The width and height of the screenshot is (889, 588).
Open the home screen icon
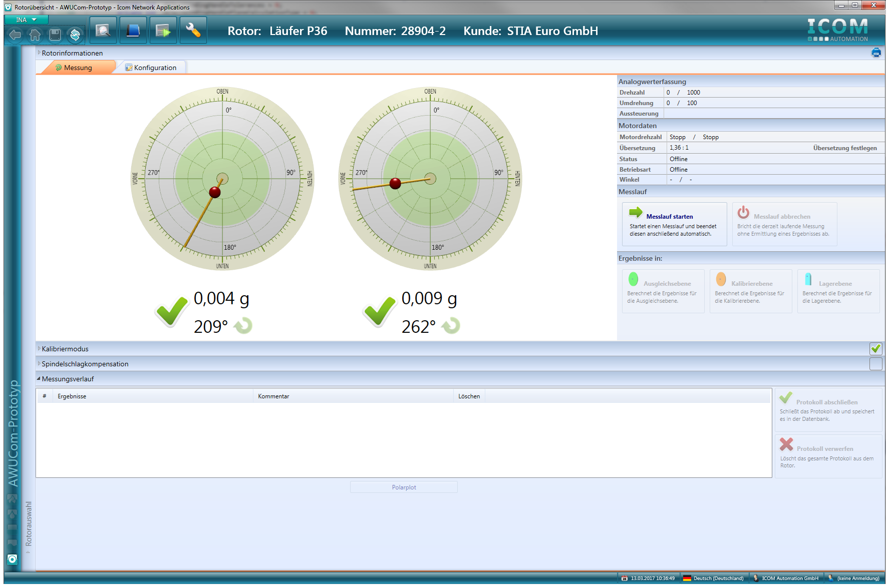coord(35,35)
